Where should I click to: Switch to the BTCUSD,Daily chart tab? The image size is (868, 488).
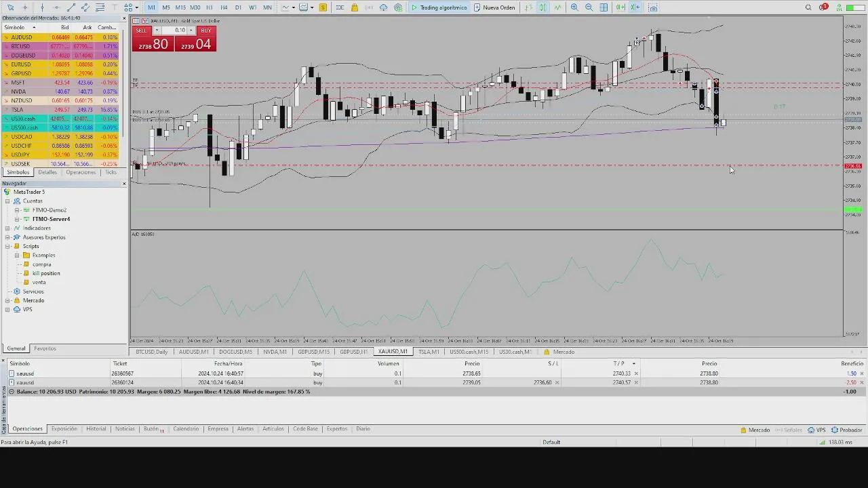click(151, 352)
